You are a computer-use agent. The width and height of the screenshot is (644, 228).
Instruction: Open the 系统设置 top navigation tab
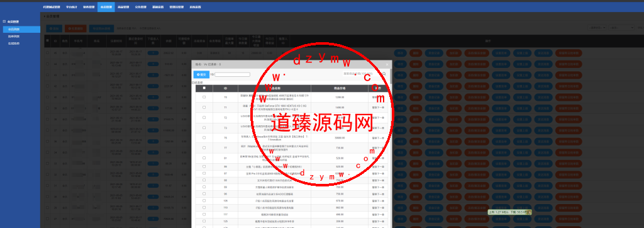[195, 7]
